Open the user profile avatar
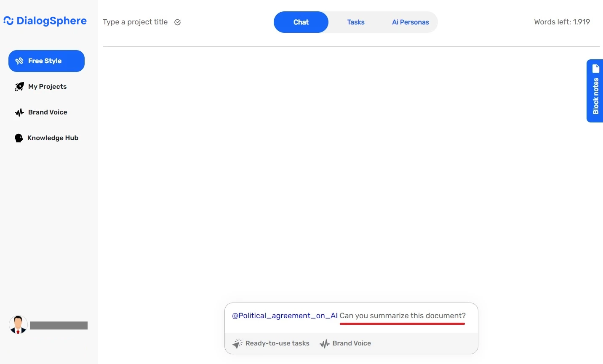603x364 pixels. 18,325
